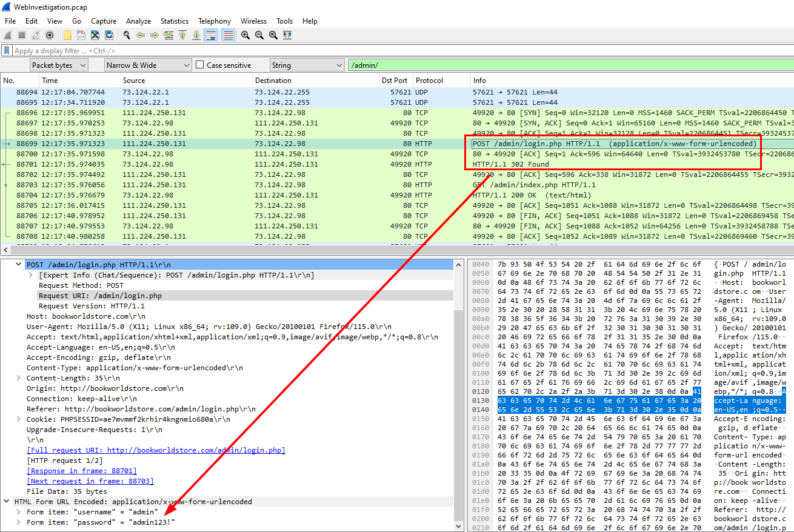The height and width of the screenshot is (532, 794).
Task: Zoom in on packet text
Action: 245,35
